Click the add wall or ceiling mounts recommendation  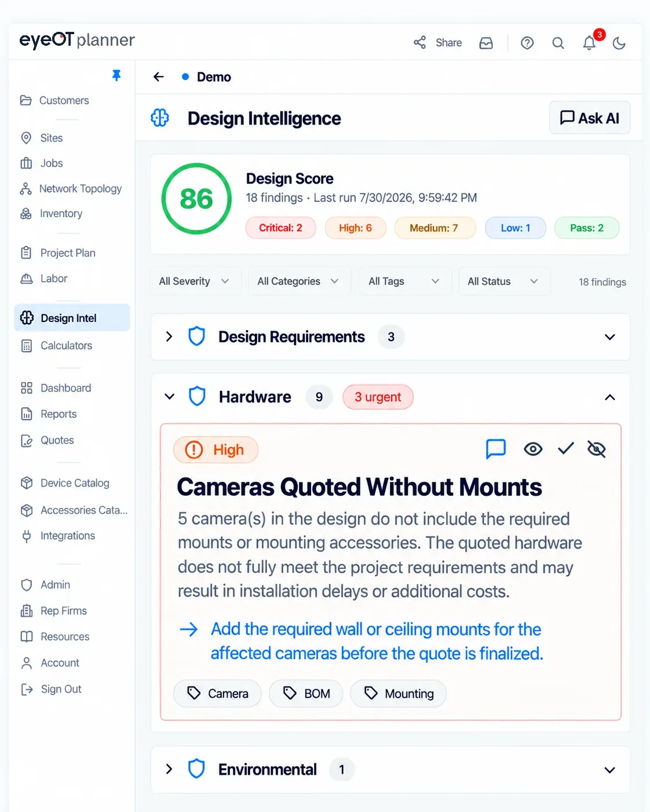[x=377, y=641]
